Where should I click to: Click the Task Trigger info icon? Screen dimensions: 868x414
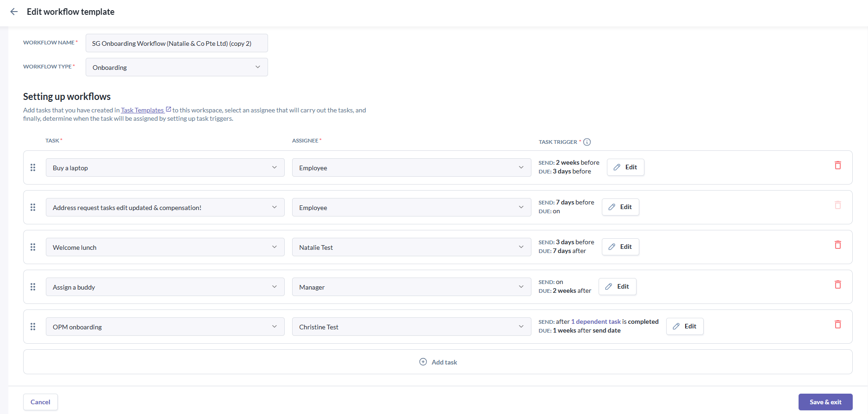(x=587, y=142)
